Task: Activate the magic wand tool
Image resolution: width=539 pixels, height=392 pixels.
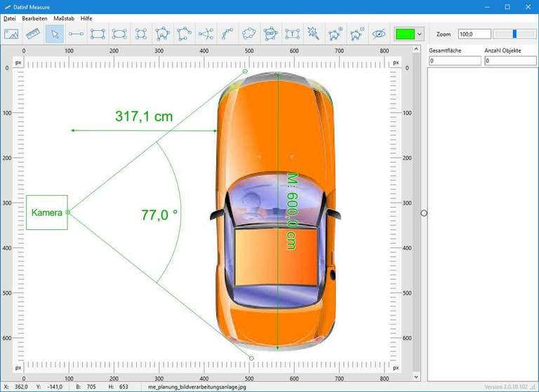Action: point(314,33)
